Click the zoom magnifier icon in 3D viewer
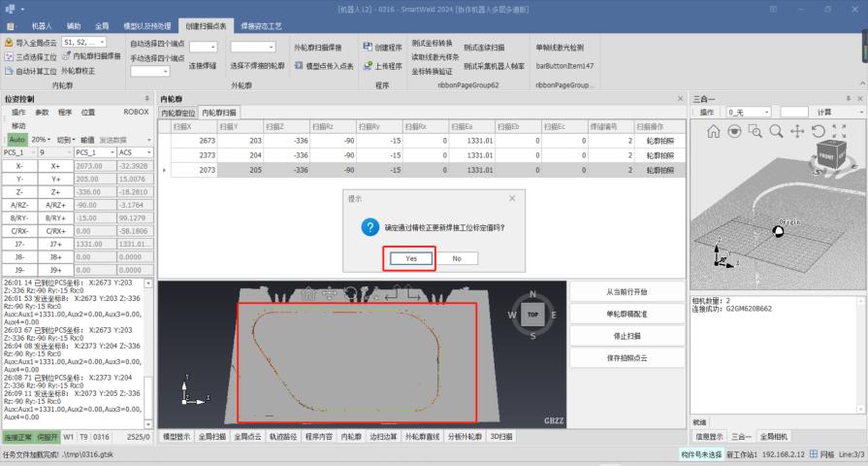This screenshot has height=466, width=868. (775, 130)
